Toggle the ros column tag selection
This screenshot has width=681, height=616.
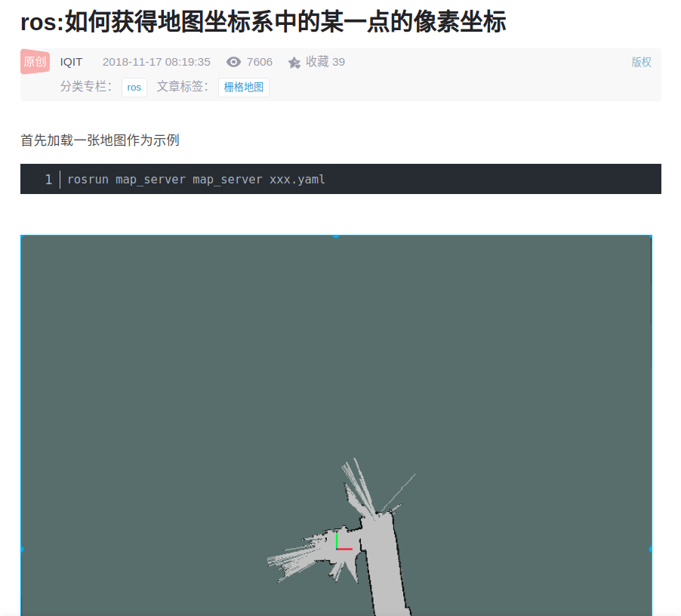tap(134, 88)
